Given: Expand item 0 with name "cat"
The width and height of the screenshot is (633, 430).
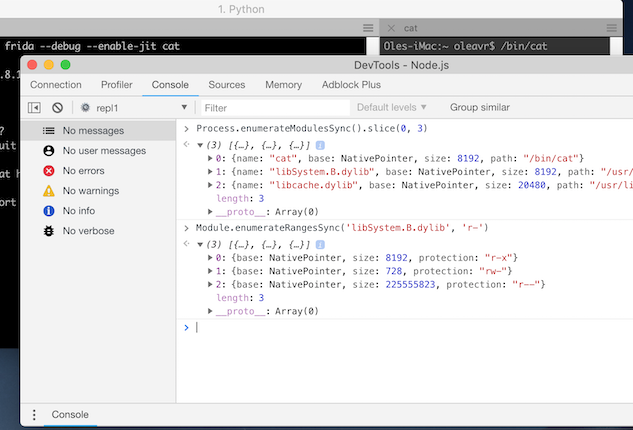Looking at the screenshot, I should click(210, 158).
